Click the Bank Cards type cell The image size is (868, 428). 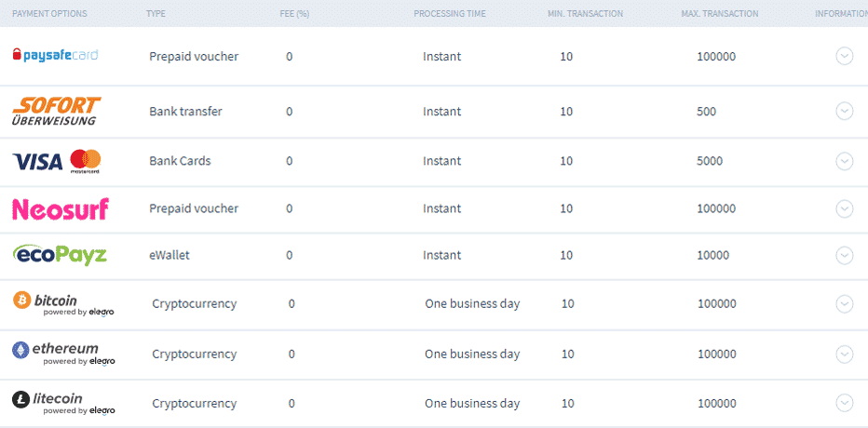pos(180,161)
